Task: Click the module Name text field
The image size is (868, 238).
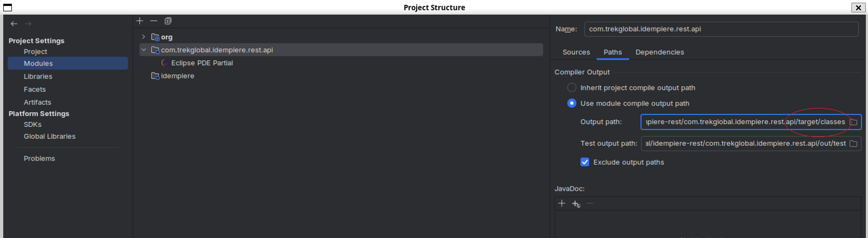Action: point(721,29)
